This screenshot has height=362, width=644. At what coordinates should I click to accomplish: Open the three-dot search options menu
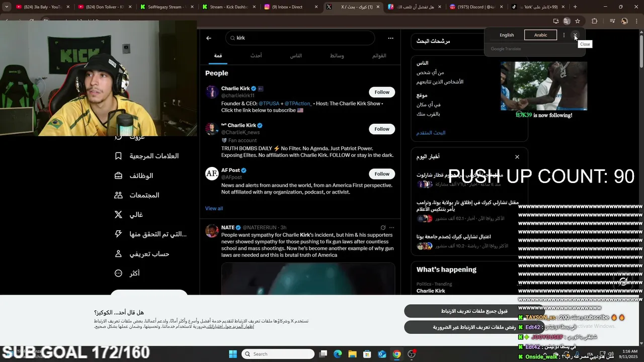(390, 38)
